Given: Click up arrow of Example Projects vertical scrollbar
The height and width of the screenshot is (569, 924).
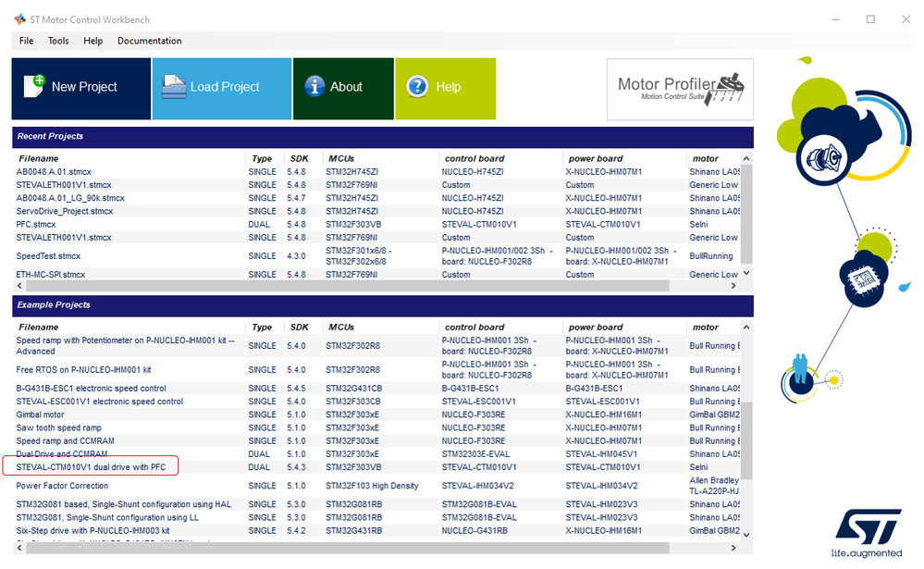Looking at the screenshot, I should point(746,328).
